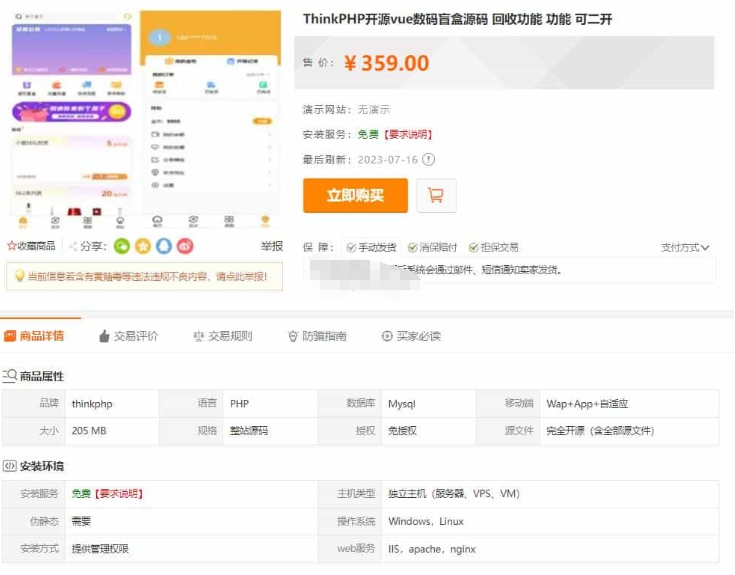Click the 提供管理权限 install method value
This screenshot has height=575, width=735.
point(100,549)
